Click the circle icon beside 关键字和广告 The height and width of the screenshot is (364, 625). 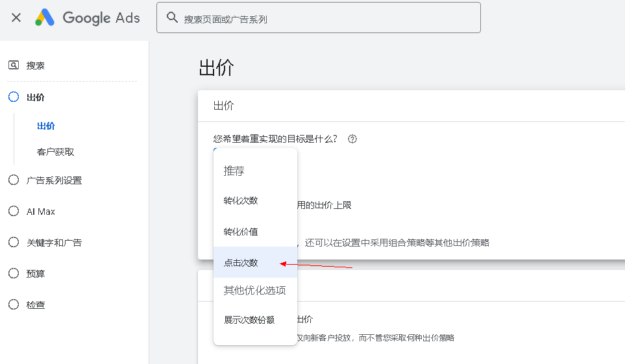14,242
